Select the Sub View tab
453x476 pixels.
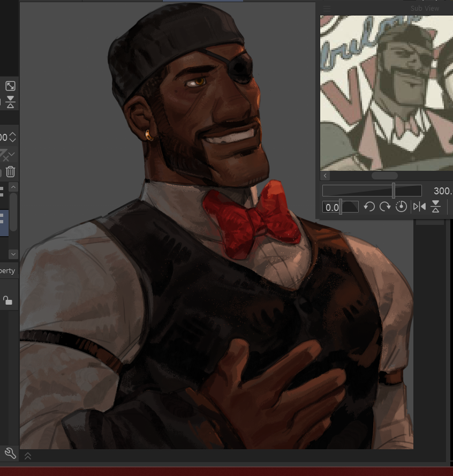pos(425,9)
